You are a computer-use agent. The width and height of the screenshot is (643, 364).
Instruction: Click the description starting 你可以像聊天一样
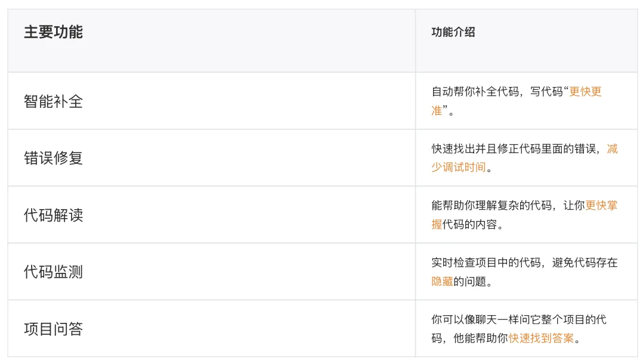(x=519, y=329)
